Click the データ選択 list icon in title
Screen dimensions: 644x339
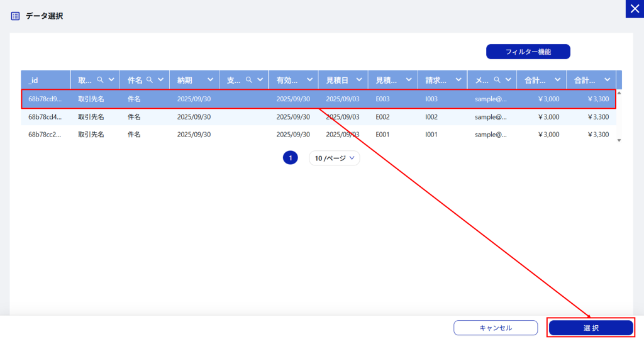click(16, 16)
